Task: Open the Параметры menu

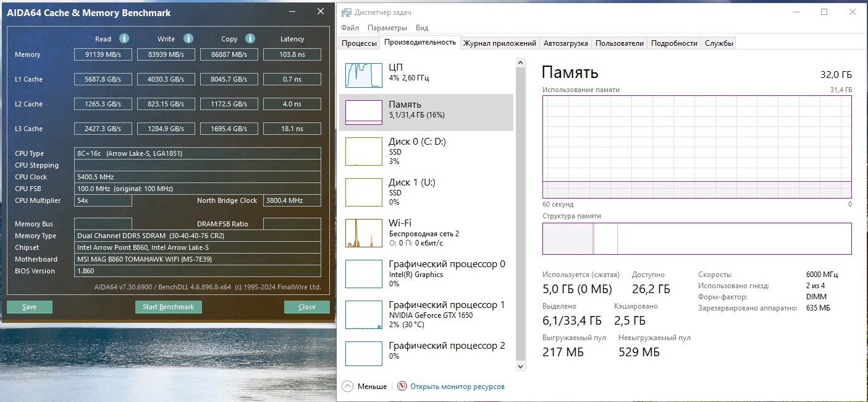Action: 387,28
